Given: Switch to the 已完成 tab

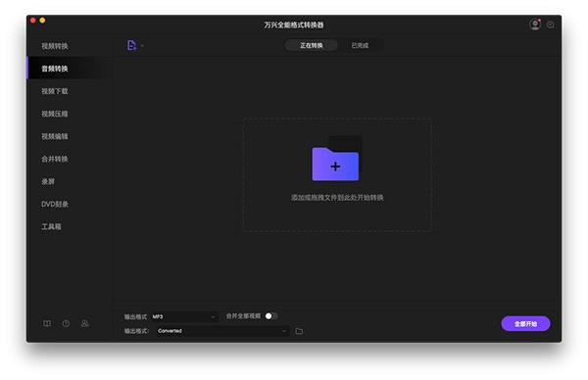Looking at the screenshot, I should (360, 45).
